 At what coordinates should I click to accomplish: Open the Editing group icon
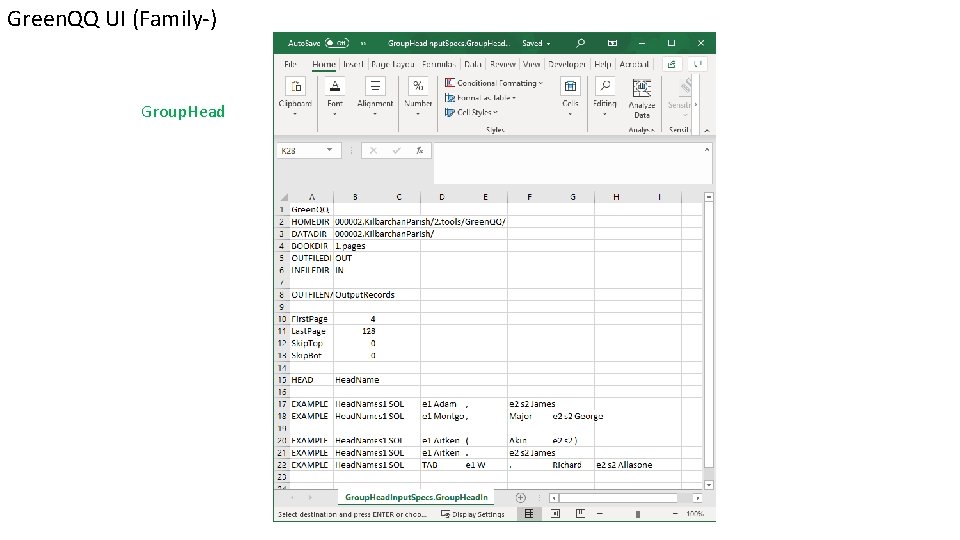coord(604,86)
